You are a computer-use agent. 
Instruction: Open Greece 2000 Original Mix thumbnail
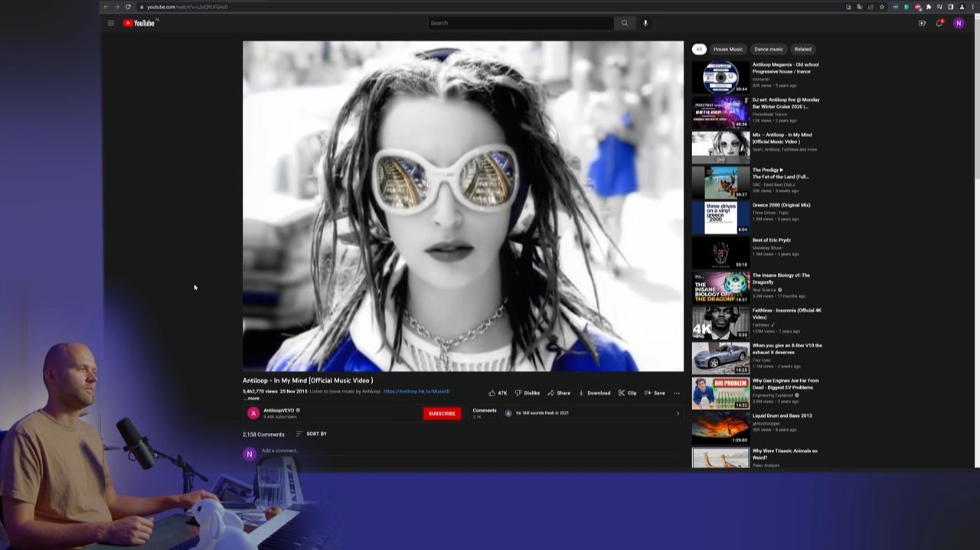pos(720,217)
